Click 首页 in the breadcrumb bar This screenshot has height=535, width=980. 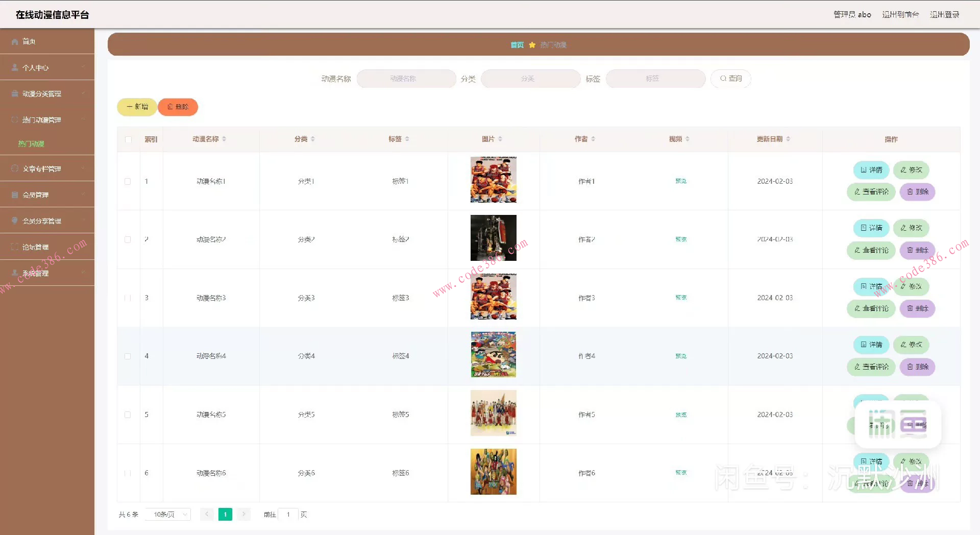click(517, 45)
